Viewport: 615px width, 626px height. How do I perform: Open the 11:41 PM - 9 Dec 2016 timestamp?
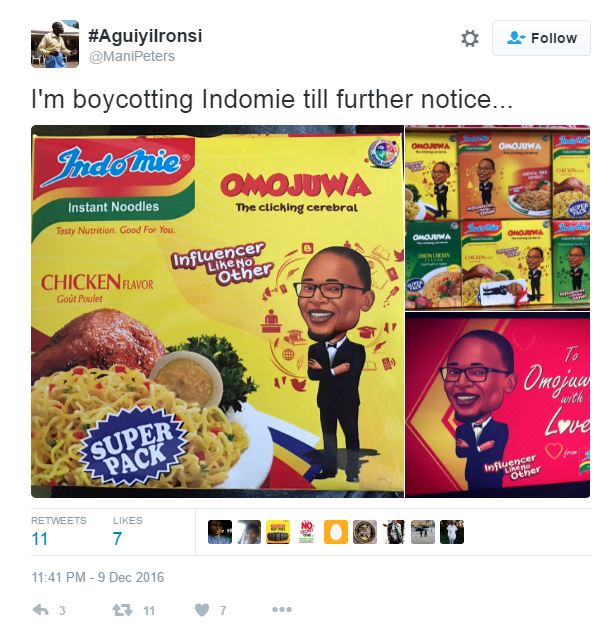98,577
